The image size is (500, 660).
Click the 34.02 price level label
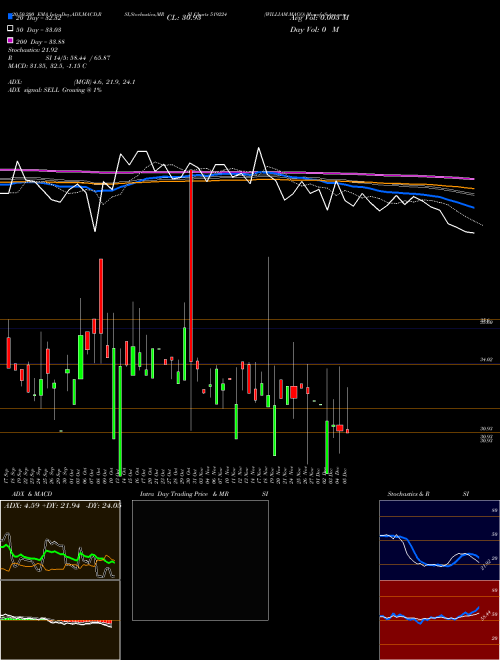click(487, 360)
